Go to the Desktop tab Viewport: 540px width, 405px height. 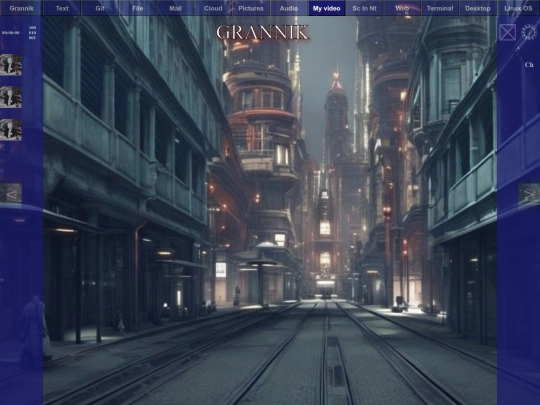[478, 8]
